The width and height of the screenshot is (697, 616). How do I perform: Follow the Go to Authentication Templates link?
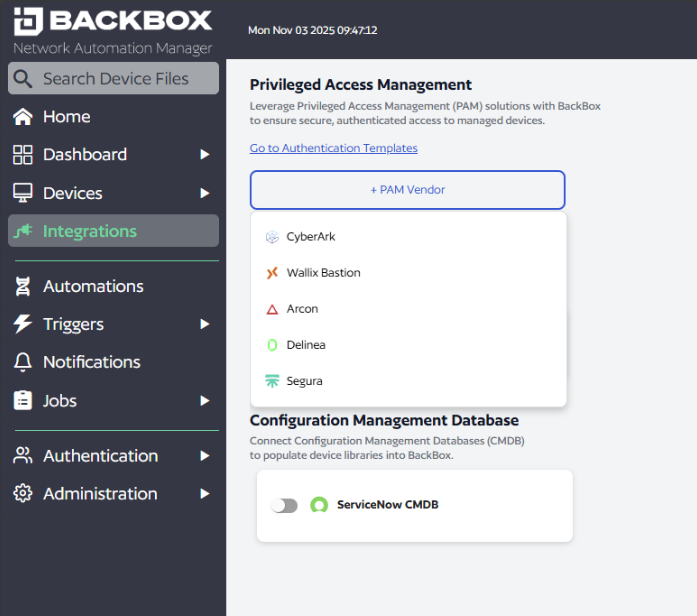coord(333,148)
